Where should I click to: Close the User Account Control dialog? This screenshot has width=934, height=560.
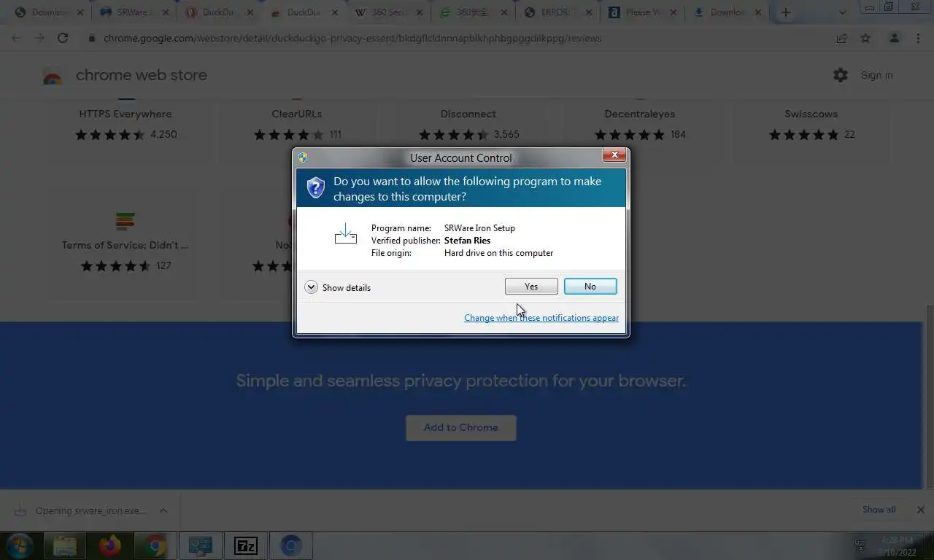[614, 155]
